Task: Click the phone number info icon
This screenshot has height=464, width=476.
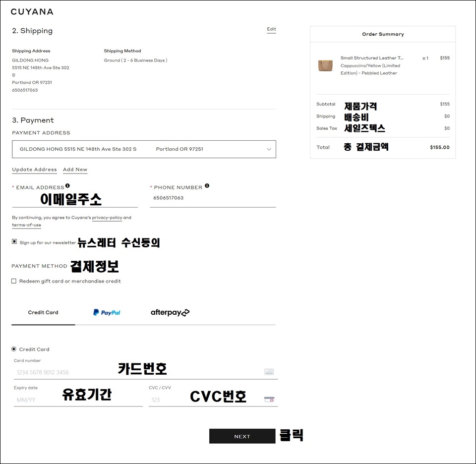Action: coord(207,185)
